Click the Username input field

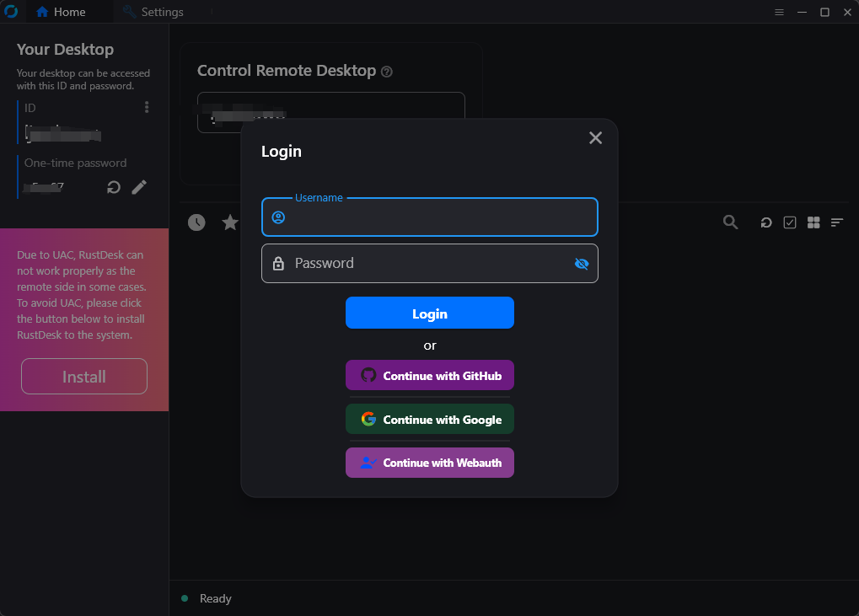click(x=429, y=217)
